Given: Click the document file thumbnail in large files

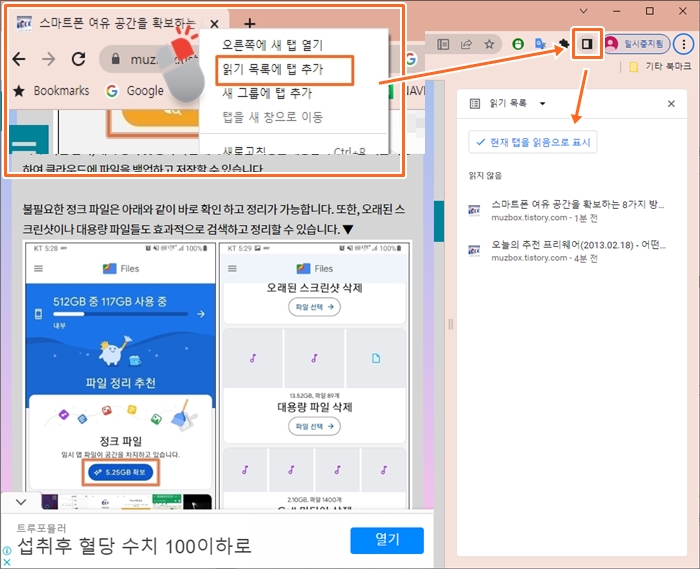Looking at the screenshot, I should [x=376, y=358].
